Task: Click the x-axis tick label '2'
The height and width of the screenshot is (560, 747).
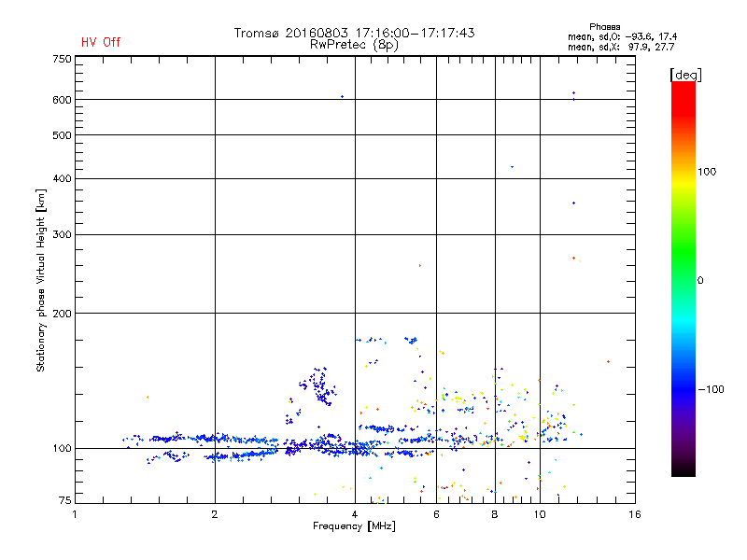Action: (215, 514)
